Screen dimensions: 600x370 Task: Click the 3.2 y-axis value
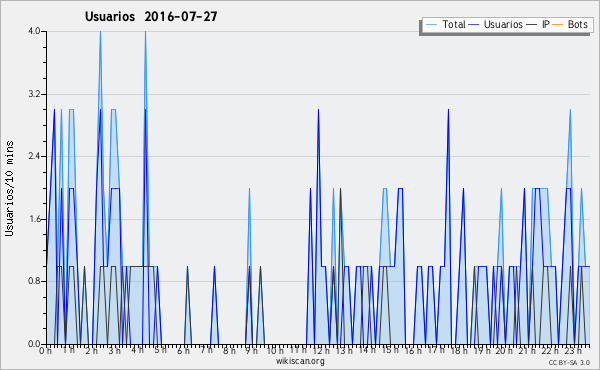(x=34, y=94)
